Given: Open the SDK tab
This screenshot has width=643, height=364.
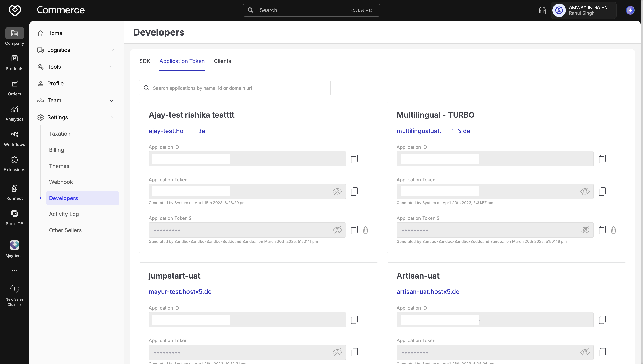Looking at the screenshot, I should pos(145,61).
